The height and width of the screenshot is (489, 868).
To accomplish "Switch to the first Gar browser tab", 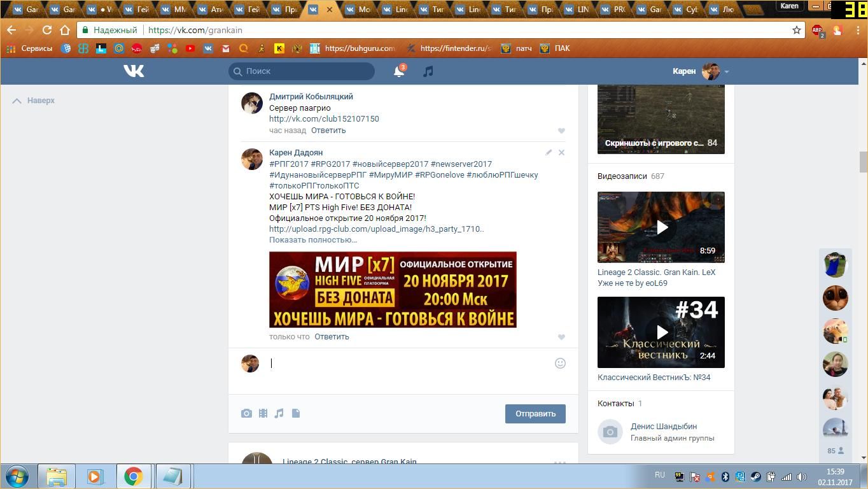I will tap(26, 10).
